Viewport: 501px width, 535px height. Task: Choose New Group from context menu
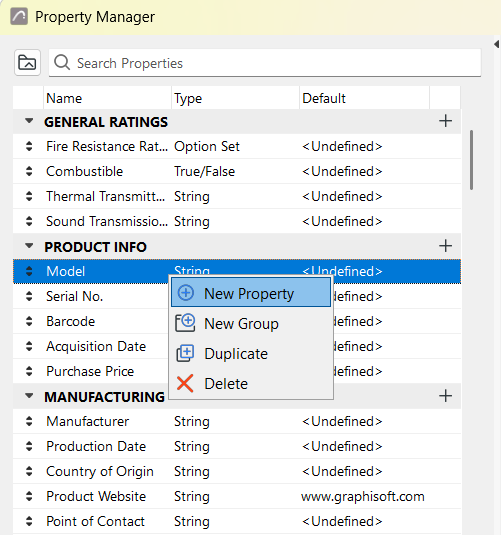click(251, 323)
